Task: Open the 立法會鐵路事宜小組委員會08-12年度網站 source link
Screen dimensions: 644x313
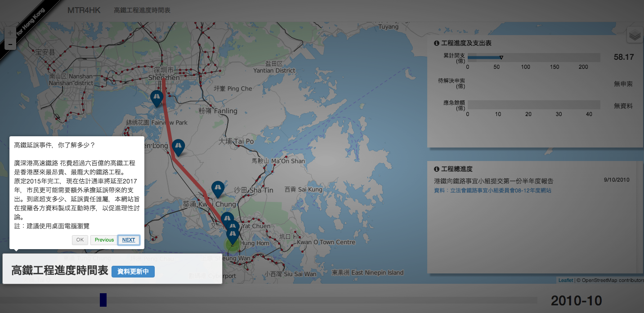Action: coord(493,191)
